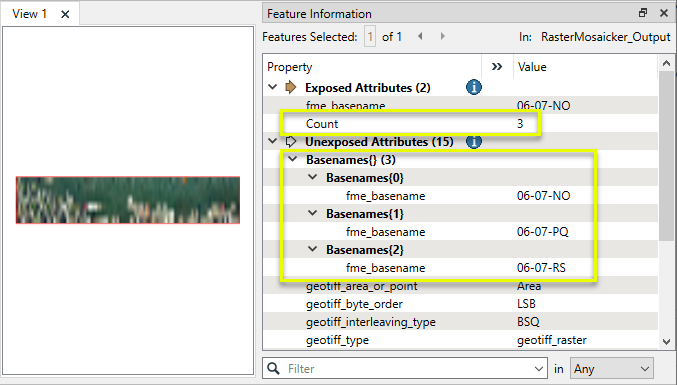
Task: Undock the Feature Information panel
Action: (643, 13)
